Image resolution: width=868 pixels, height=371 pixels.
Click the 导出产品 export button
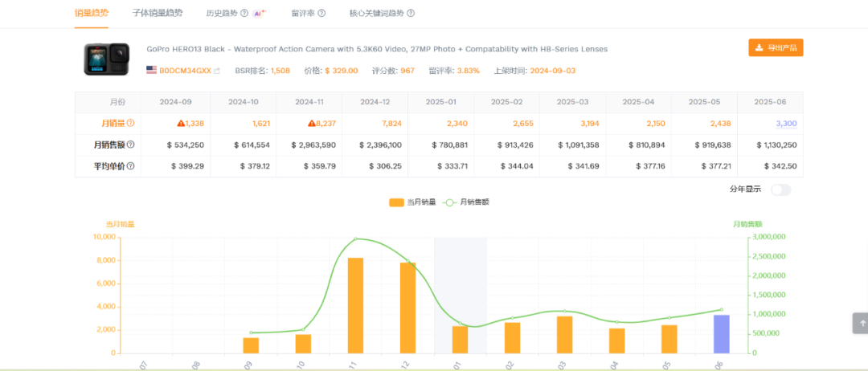(776, 47)
